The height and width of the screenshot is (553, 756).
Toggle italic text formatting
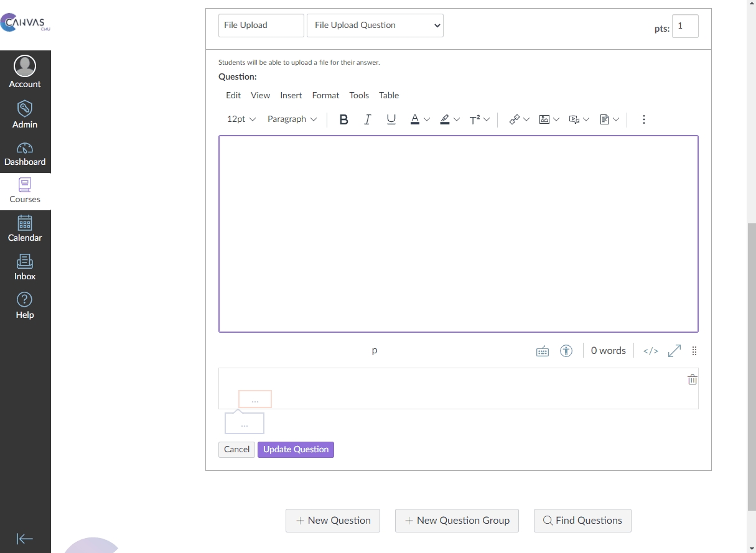click(367, 119)
